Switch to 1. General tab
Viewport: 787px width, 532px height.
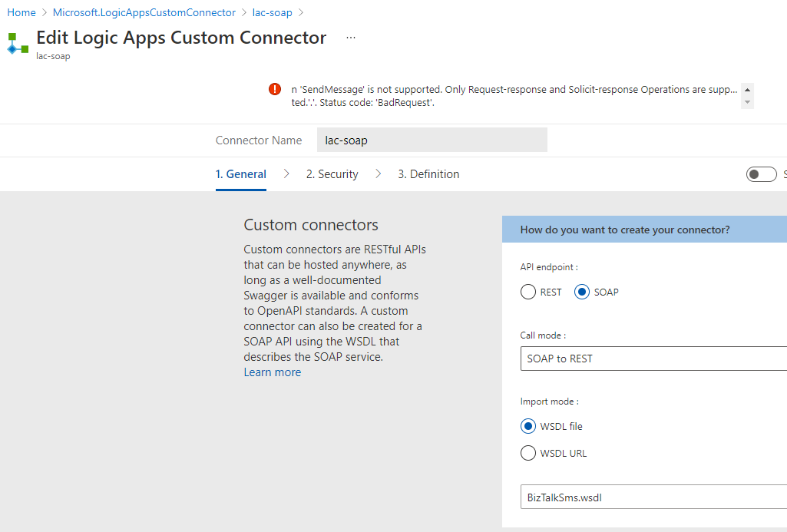point(241,174)
